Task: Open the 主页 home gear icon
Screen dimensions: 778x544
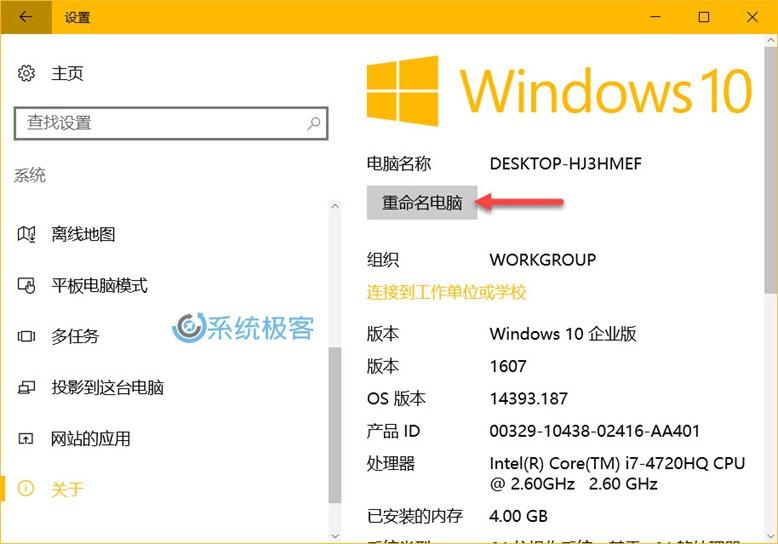Action: (26, 73)
